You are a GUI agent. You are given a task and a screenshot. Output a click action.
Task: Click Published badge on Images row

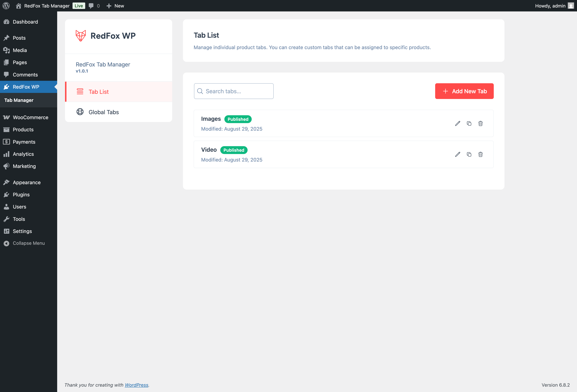238,119
